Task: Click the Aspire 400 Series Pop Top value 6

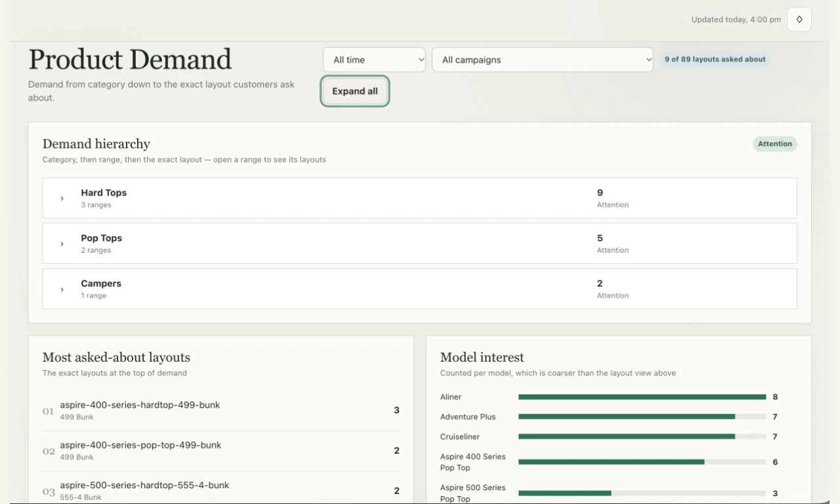Action: tap(775, 462)
